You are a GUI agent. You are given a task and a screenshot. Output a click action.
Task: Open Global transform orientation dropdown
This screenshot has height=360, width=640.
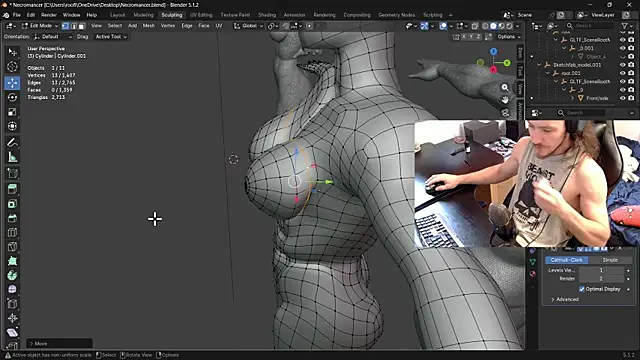[249, 26]
